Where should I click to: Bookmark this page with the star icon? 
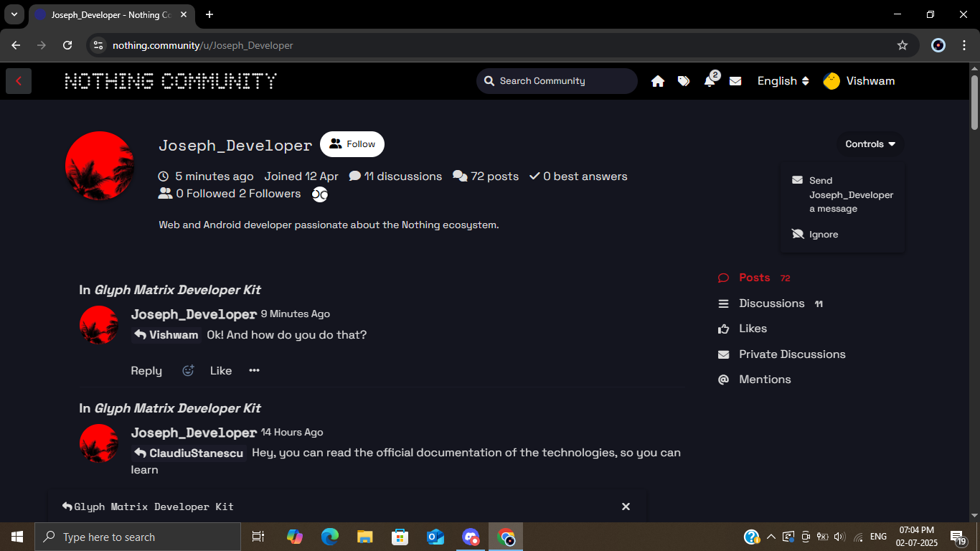coord(903,45)
